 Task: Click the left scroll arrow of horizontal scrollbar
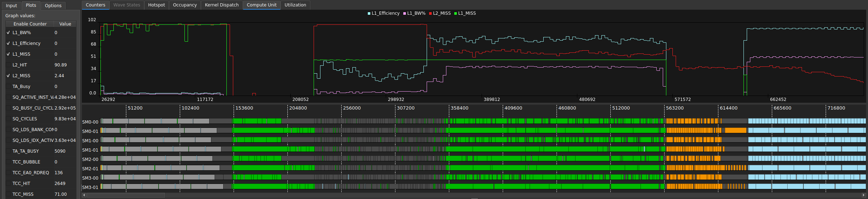click(84, 195)
